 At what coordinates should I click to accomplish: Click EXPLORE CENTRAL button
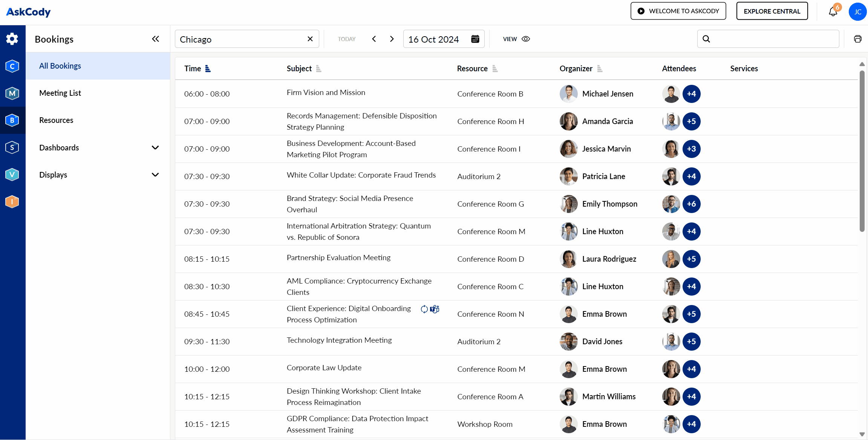[773, 11]
